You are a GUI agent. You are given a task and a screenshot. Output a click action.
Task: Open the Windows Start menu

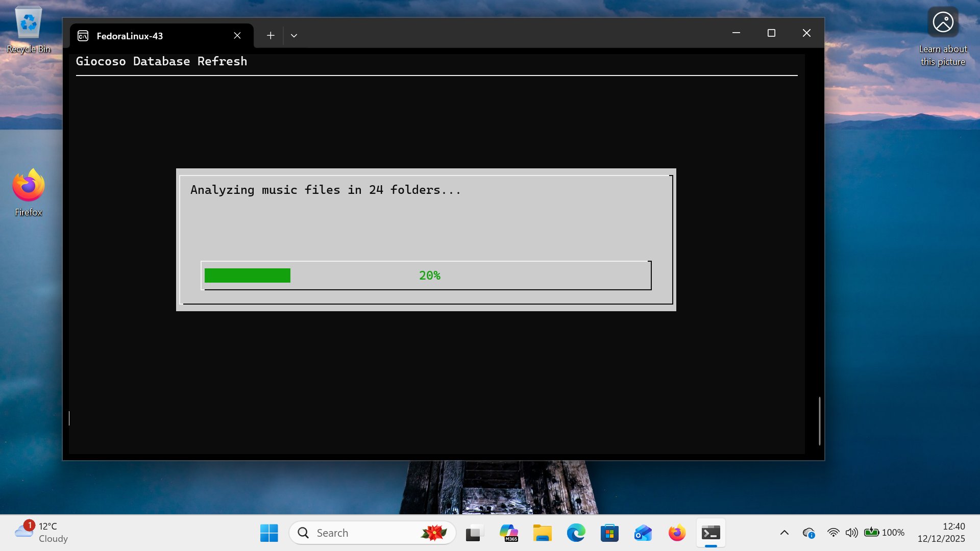coord(269,533)
